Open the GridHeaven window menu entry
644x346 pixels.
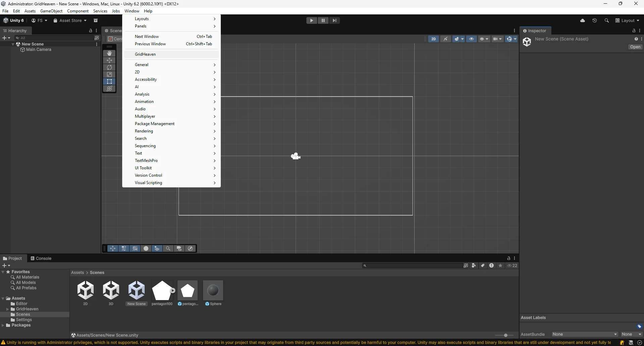click(x=171, y=54)
